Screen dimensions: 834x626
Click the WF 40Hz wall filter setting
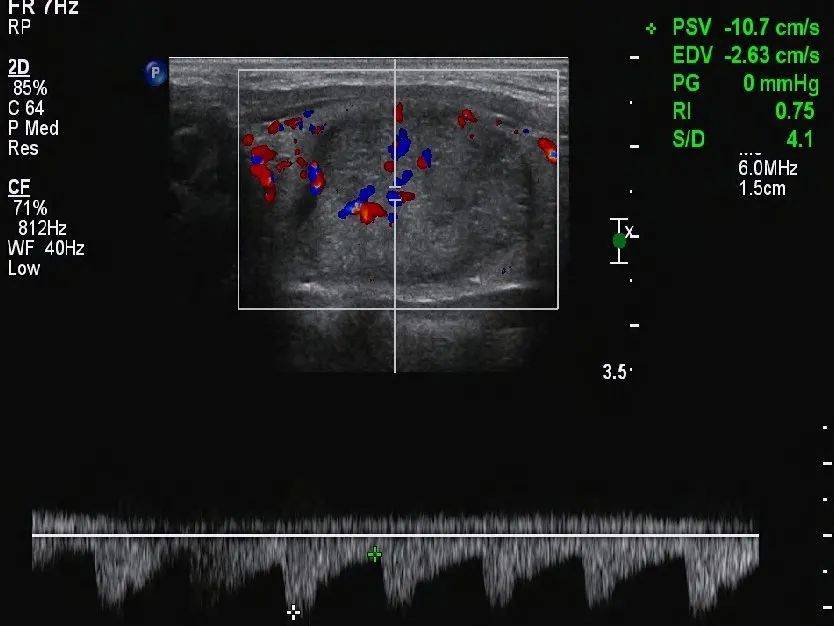click(x=46, y=248)
